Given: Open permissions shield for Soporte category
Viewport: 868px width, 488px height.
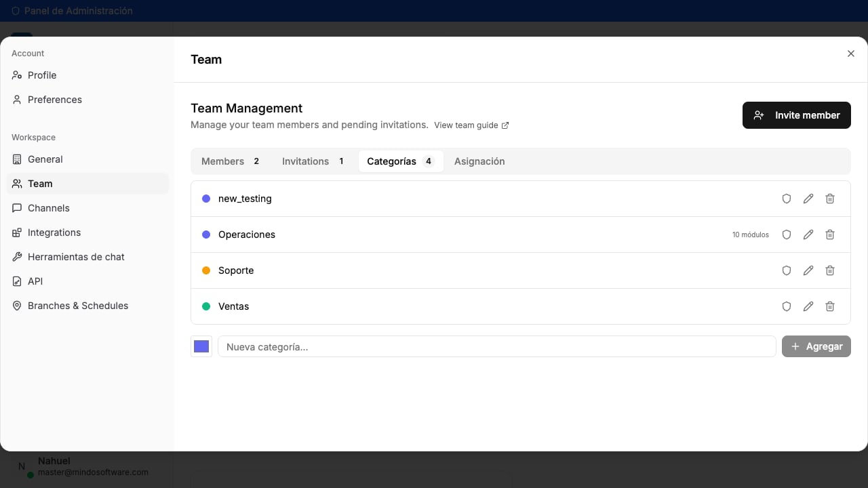Looking at the screenshot, I should (787, 270).
